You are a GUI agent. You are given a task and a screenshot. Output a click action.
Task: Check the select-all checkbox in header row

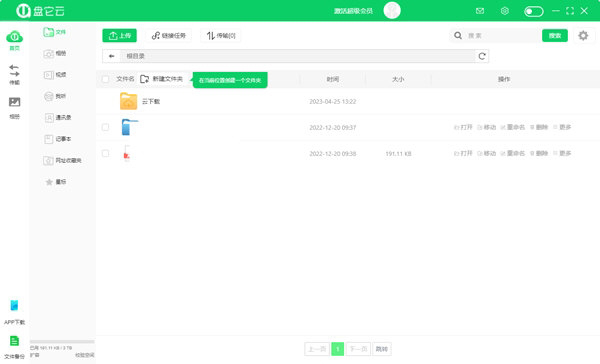coord(105,79)
